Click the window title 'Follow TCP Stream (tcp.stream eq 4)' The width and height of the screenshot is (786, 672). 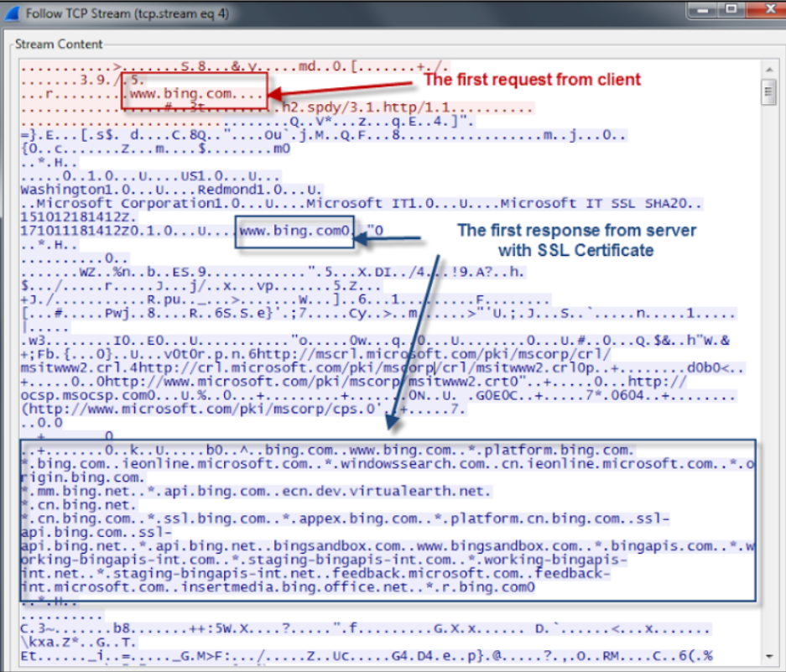128,13
